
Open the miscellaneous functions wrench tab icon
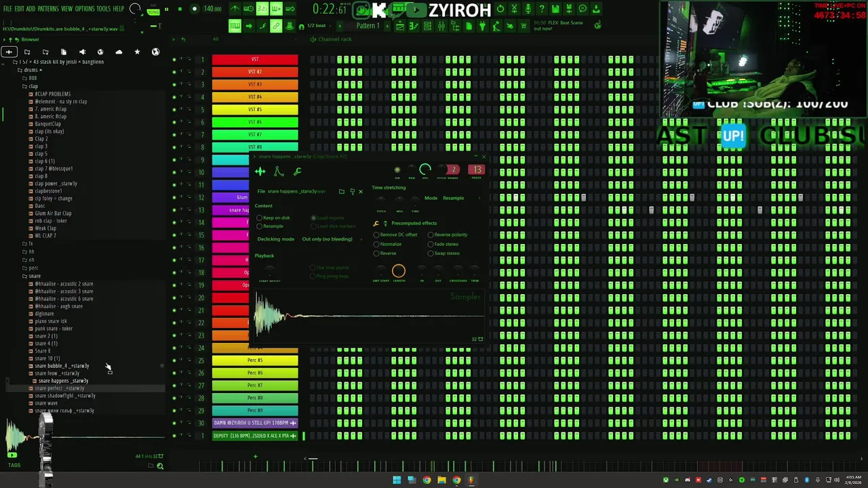coord(297,171)
